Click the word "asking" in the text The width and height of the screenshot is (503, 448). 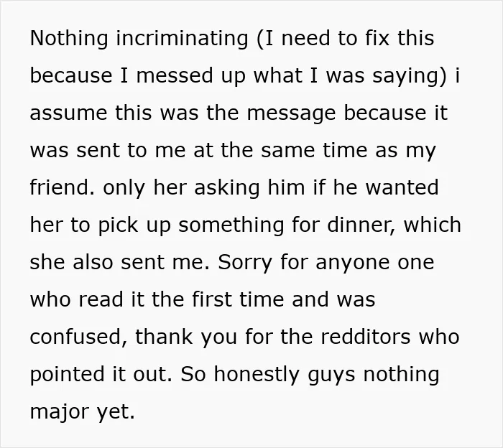point(227,188)
